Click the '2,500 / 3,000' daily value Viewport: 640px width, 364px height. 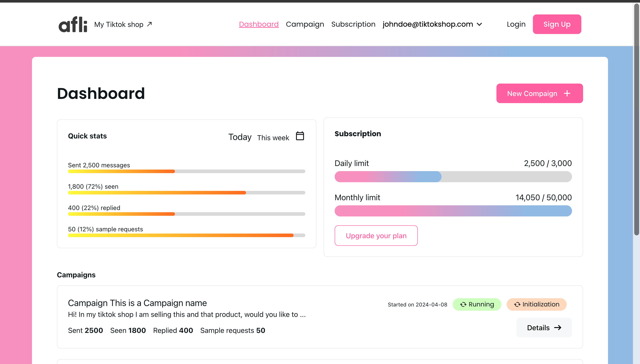click(x=548, y=163)
